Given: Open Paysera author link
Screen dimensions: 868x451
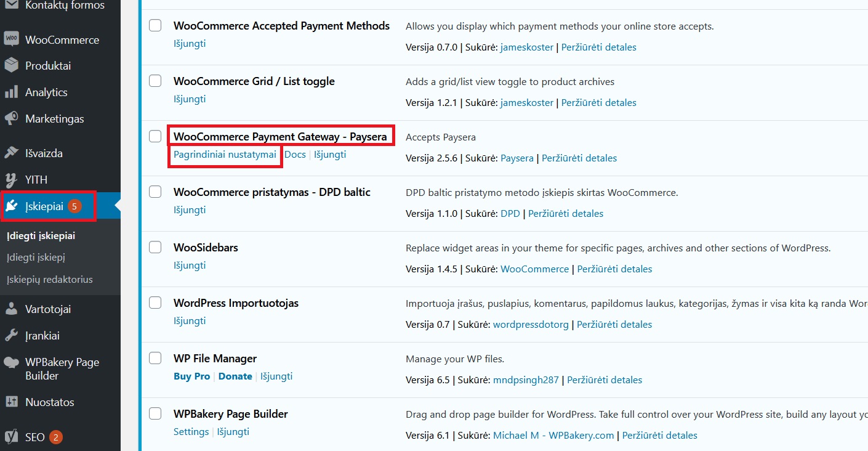Looking at the screenshot, I should [x=517, y=158].
